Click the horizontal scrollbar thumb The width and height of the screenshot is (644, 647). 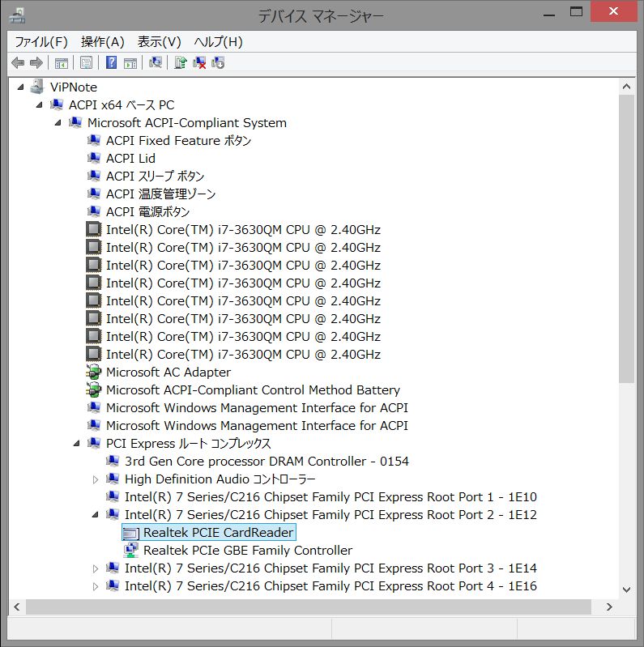pos(309,607)
